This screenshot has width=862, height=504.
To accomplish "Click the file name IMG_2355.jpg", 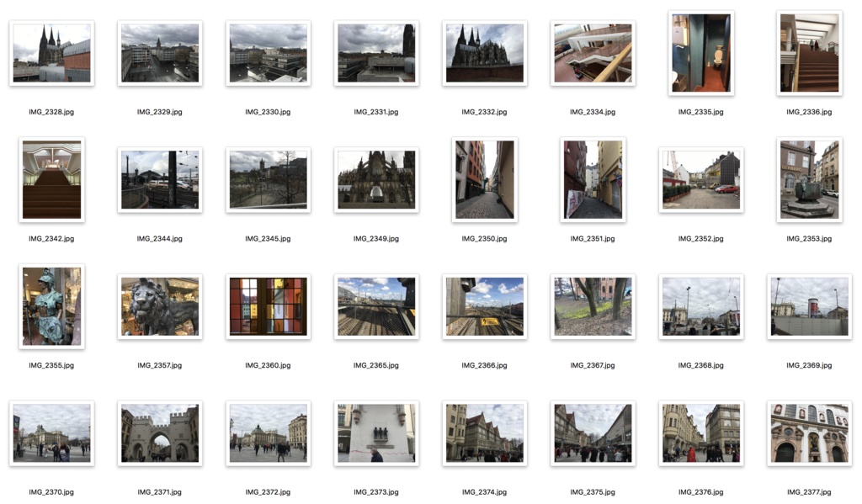I will [x=51, y=365].
